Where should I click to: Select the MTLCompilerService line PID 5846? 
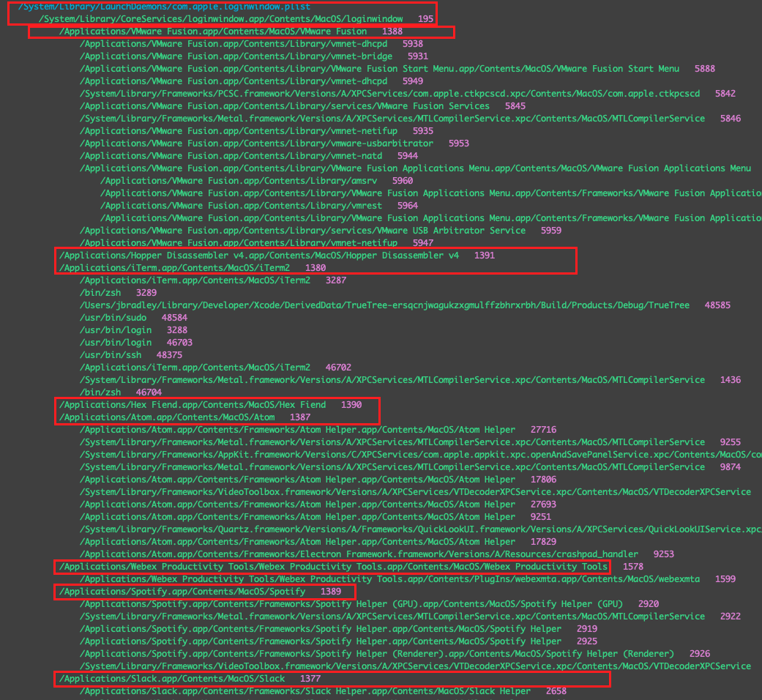click(410, 119)
